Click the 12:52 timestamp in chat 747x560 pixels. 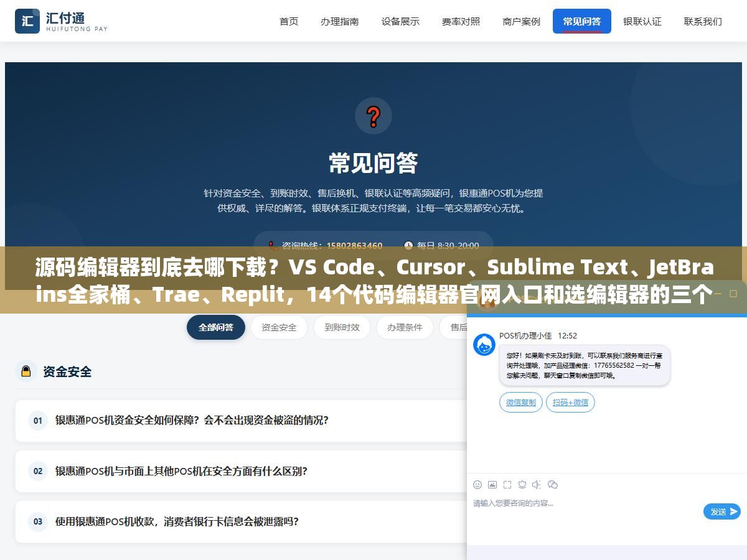tap(567, 335)
